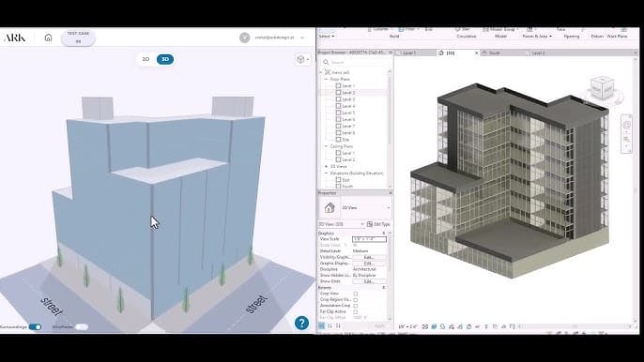Expand the 3D Views node
This screenshot has height=362, width=644.
pos(327,166)
